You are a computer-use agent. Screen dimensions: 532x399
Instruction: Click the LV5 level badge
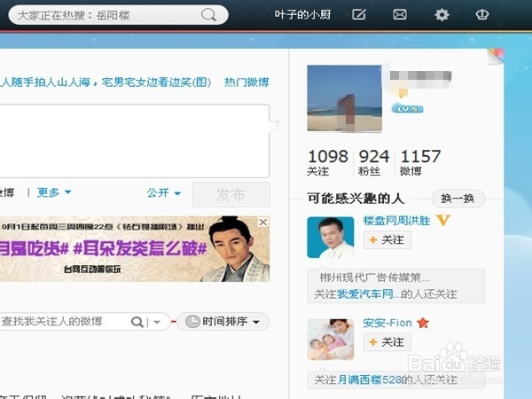click(408, 108)
